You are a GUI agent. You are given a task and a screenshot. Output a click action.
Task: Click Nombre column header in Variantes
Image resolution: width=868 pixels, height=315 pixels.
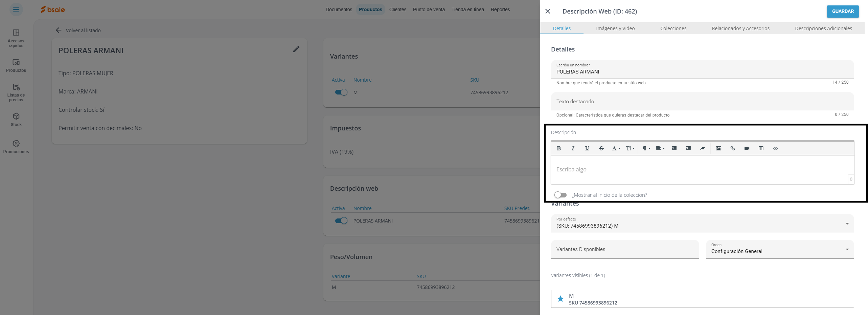362,80
